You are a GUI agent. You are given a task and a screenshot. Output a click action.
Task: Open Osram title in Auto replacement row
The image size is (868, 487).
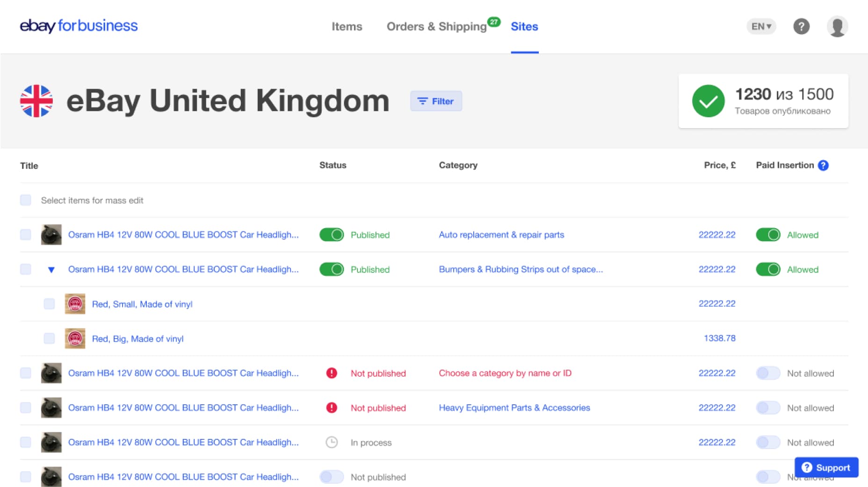(183, 235)
